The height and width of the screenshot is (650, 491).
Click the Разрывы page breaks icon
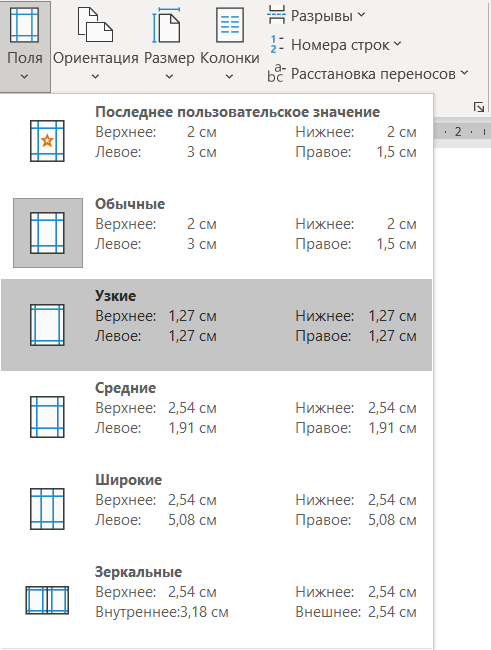click(x=276, y=15)
